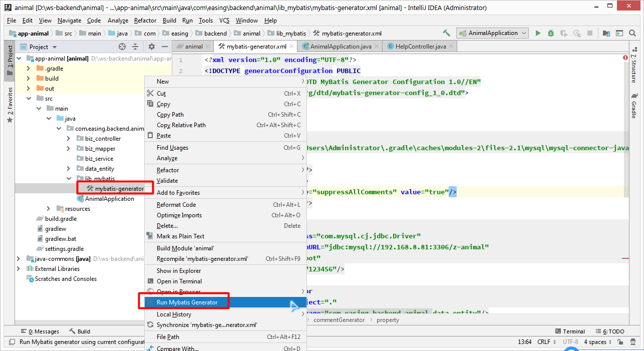Open the 4 spaces indent selector
Image resolution: width=644 pixels, height=351 pixels.
(598, 342)
